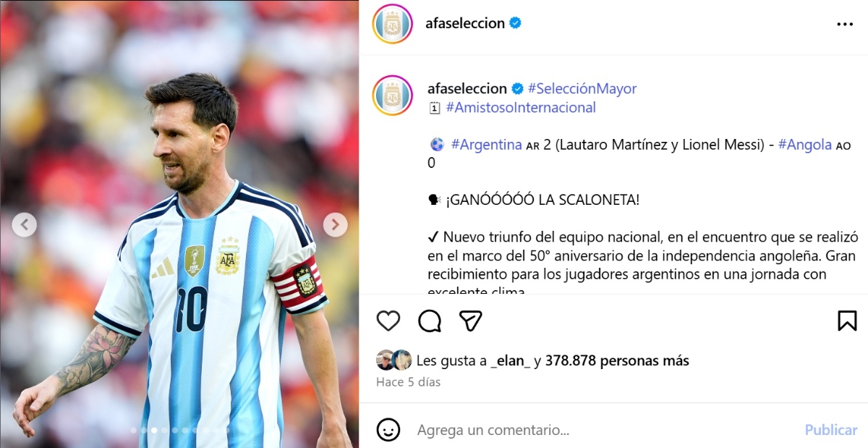Go back to the previous carousel photo
The width and height of the screenshot is (868, 448).
24,225
